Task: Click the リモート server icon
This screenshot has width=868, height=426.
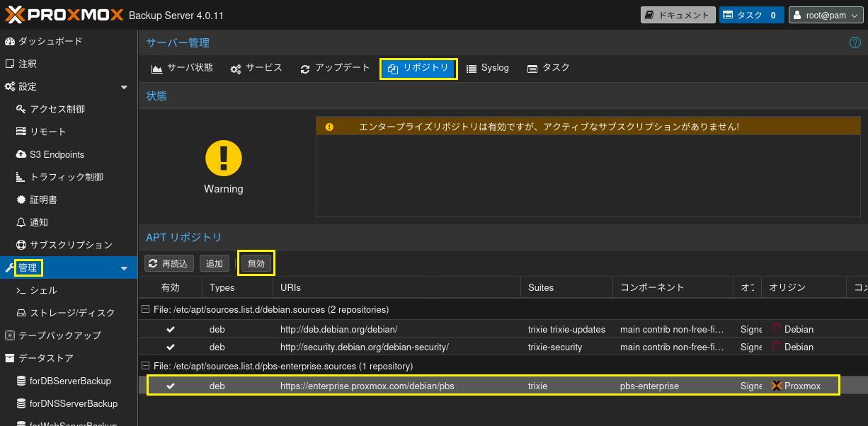Action: 21,132
